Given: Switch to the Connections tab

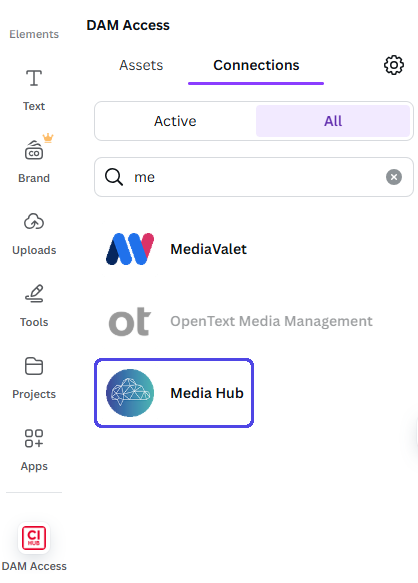Looking at the screenshot, I should click(256, 65).
